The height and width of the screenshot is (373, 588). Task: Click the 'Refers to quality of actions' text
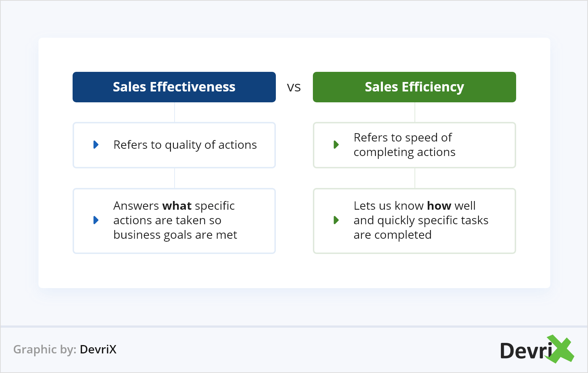pyautogui.click(x=185, y=145)
